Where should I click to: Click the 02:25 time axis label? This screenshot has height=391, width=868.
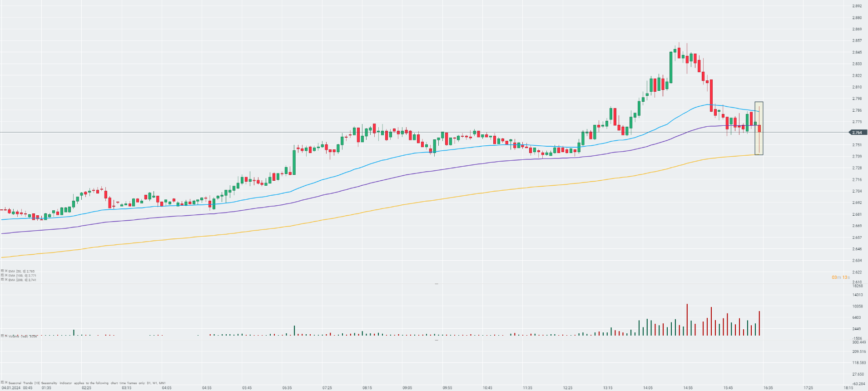[86, 388]
